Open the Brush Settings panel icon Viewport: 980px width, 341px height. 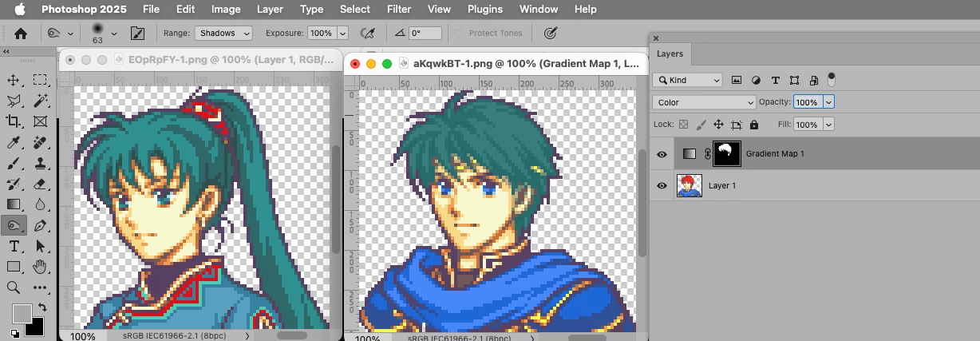136,34
